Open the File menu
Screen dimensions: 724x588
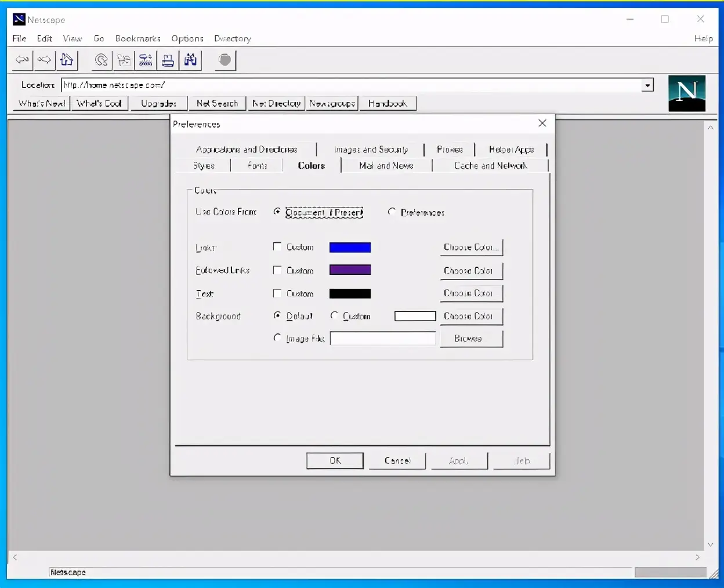tap(19, 38)
